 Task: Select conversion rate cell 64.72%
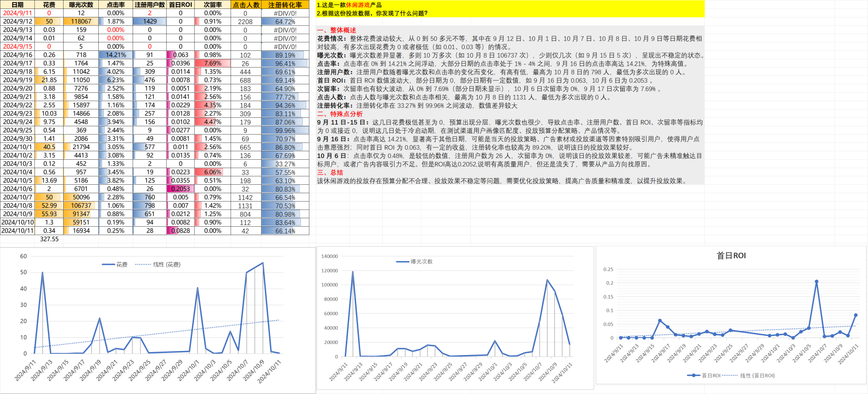285,22
